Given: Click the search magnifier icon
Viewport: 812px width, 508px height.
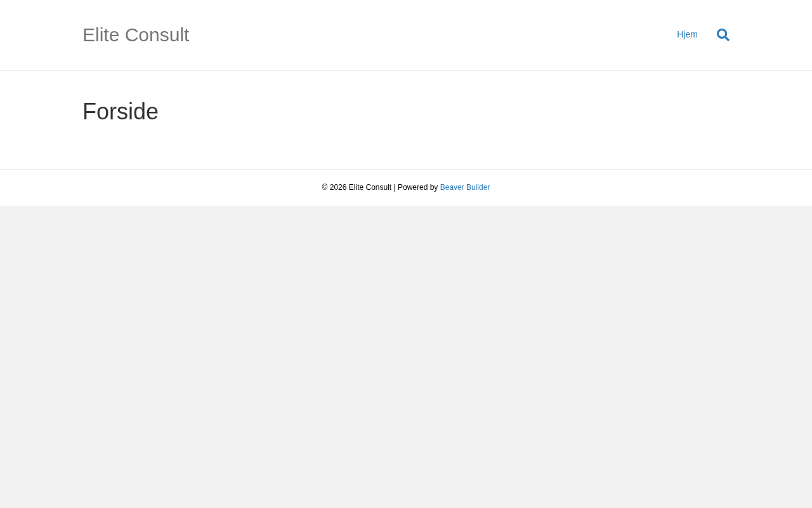Looking at the screenshot, I should [x=723, y=35].
